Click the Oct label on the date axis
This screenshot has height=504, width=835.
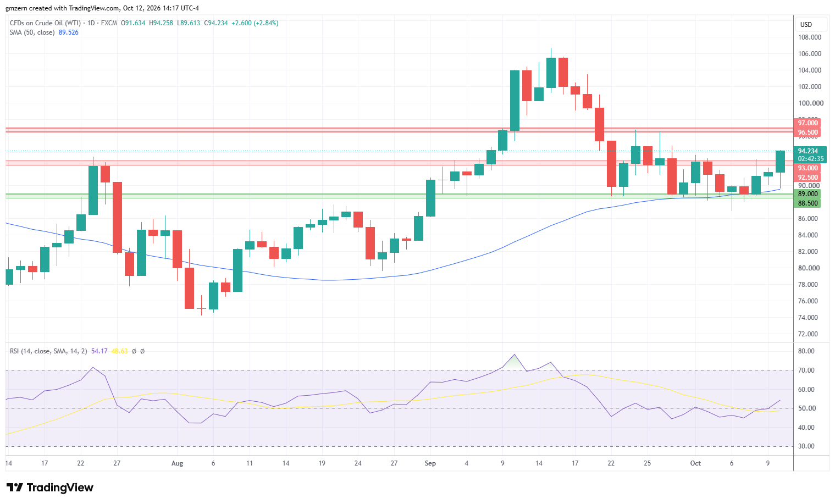coord(695,463)
